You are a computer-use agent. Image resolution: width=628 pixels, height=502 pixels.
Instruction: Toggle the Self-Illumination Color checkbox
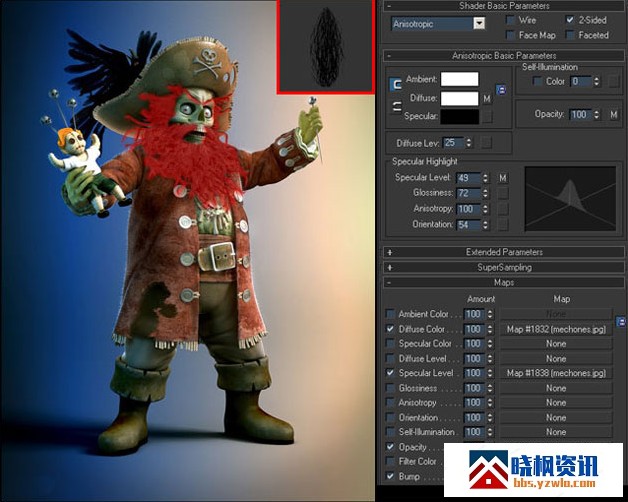[537, 81]
